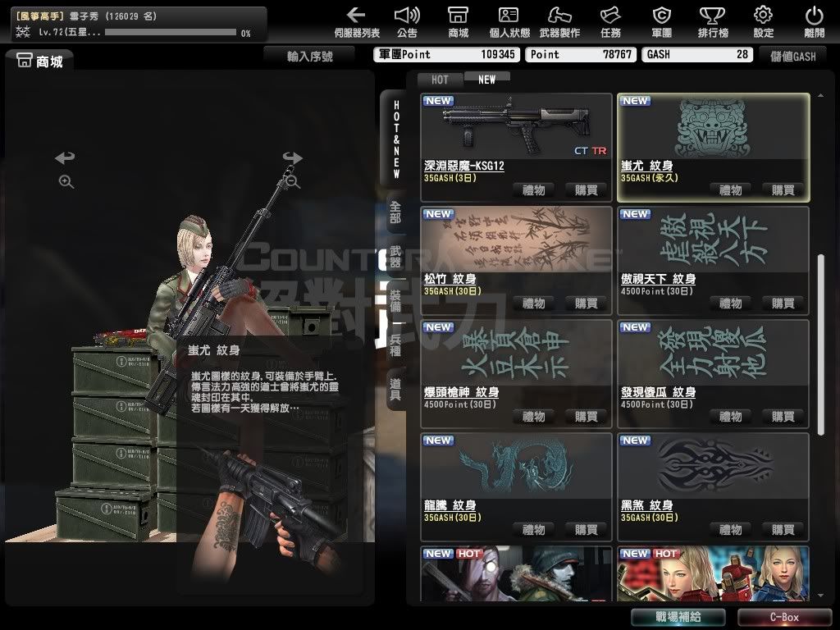840x630 pixels.
Task: Click 購買 for 深淵惡魔-KSG12 shotgun
Action: point(586,190)
